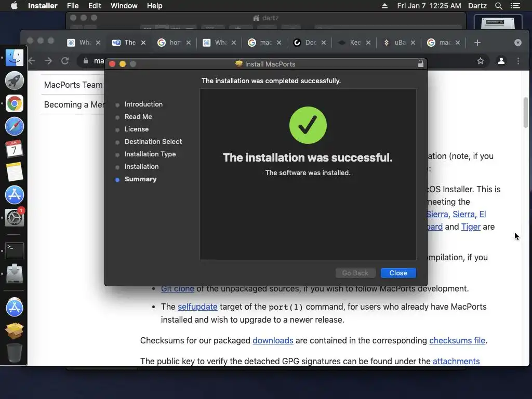Click the Summary step in installer sidebar
The width and height of the screenshot is (532, 399).
pos(140,179)
